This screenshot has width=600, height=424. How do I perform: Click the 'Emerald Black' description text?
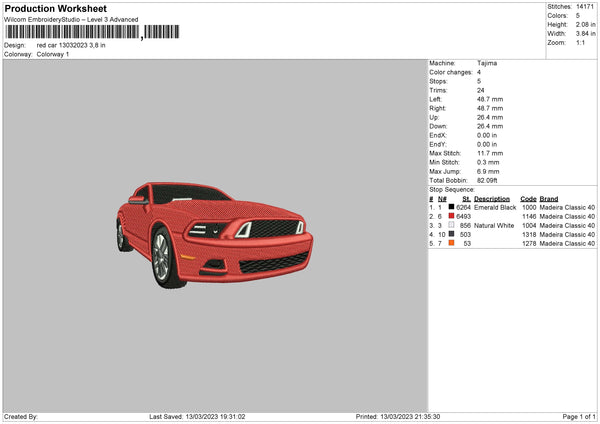[x=495, y=207]
